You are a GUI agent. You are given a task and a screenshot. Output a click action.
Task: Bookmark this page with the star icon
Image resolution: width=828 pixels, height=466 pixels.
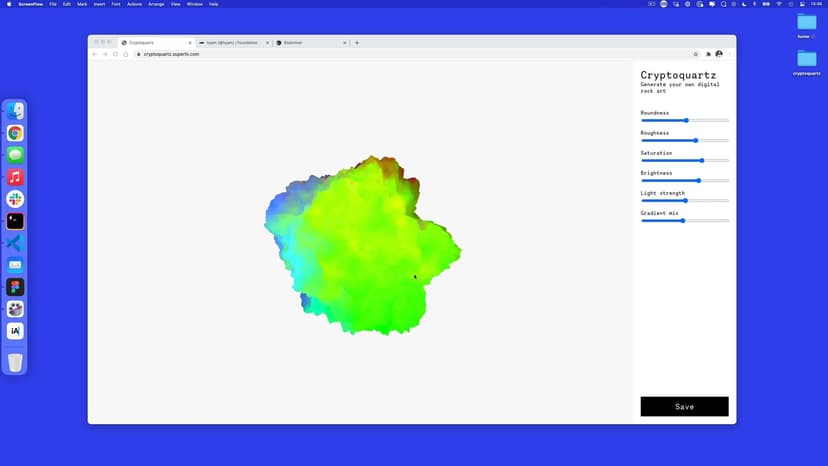696,54
